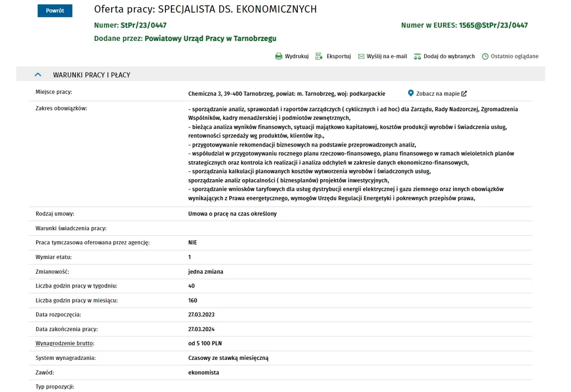The width and height of the screenshot is (571, 392).
Task: Click the map pin icon
Action: [x=411, y=93]
